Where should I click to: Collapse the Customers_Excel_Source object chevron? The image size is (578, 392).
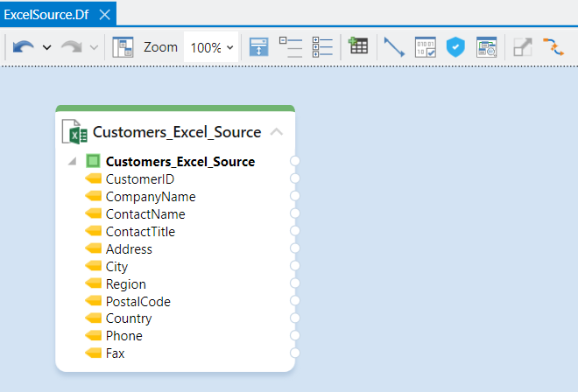(277, 133)
